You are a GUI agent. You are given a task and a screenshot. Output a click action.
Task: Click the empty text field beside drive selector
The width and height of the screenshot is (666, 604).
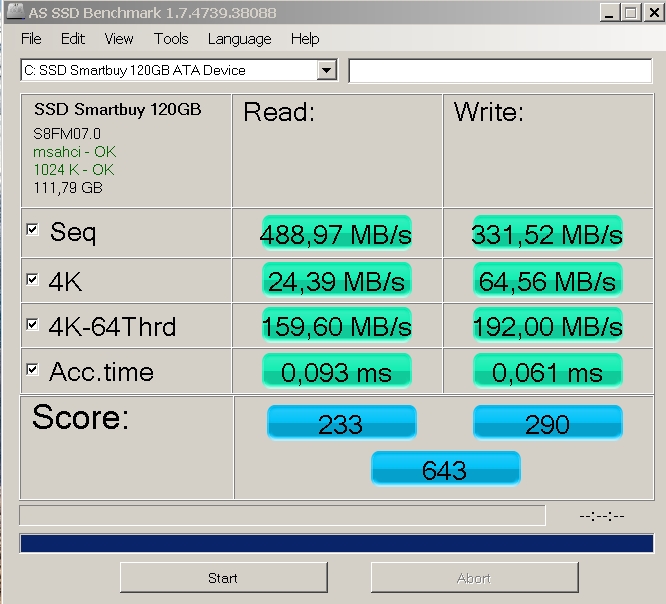[x=500, y=71]
